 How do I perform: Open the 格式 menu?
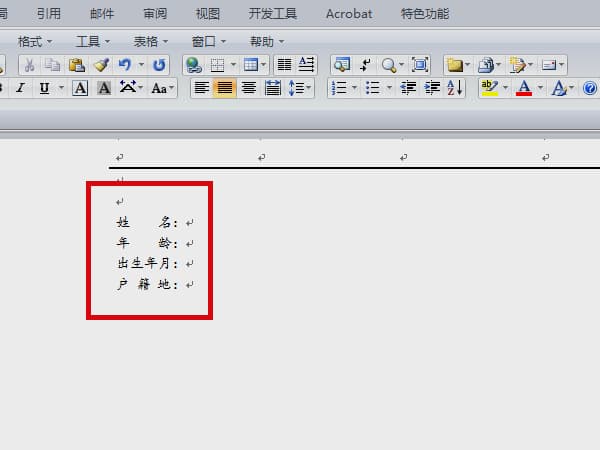35,41
